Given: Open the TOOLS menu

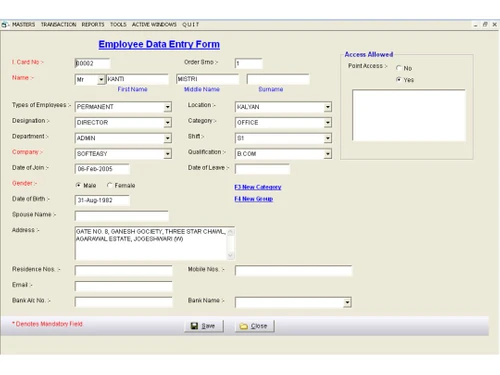Looking at the screenshot, I should point(118,25).
